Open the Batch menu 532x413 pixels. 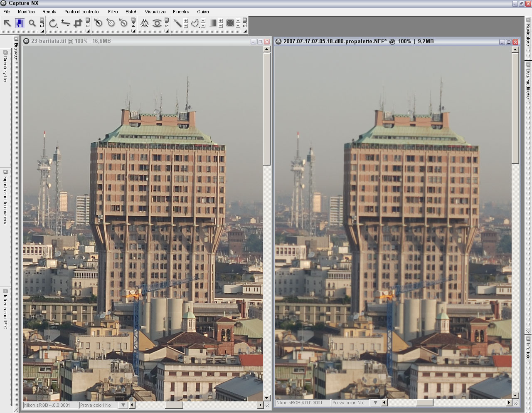[x=131, y=12]
